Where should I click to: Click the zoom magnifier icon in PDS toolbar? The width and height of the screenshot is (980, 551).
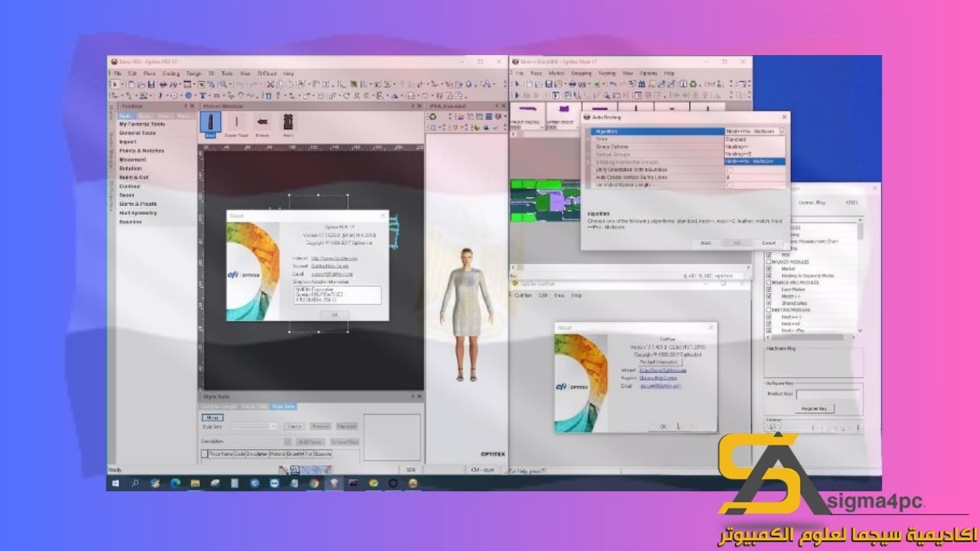click(x=223, y=84)
